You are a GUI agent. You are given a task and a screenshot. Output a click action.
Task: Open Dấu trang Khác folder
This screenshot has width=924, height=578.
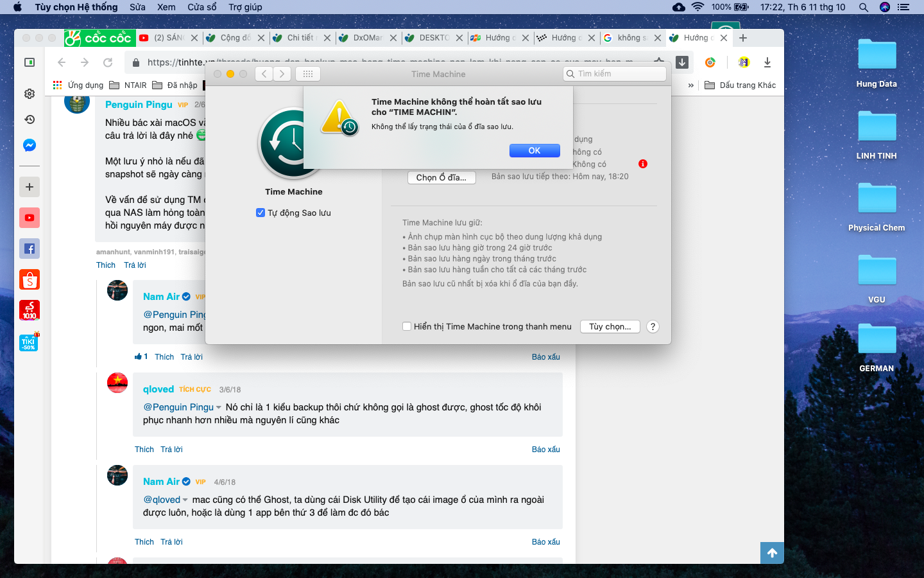coord(740,85)
